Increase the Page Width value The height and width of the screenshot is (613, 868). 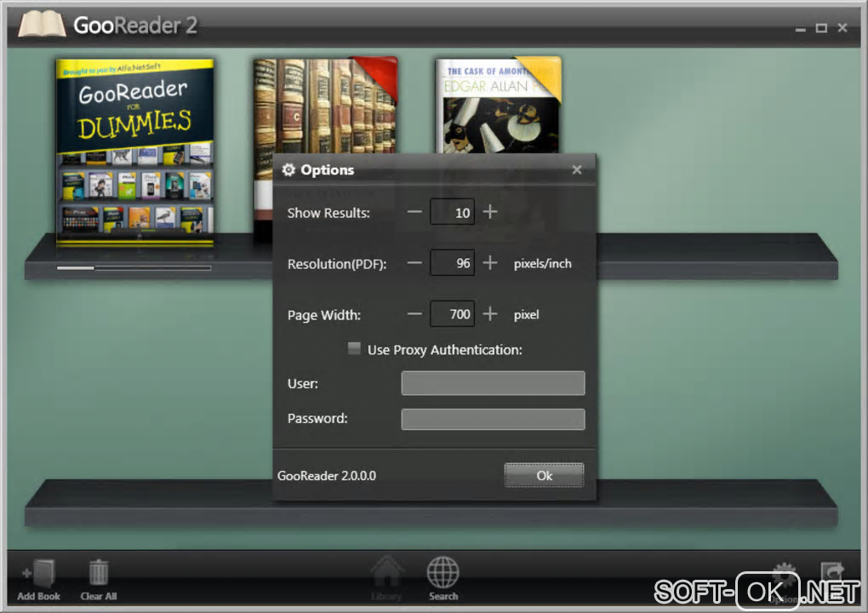[x=490, y=314]
